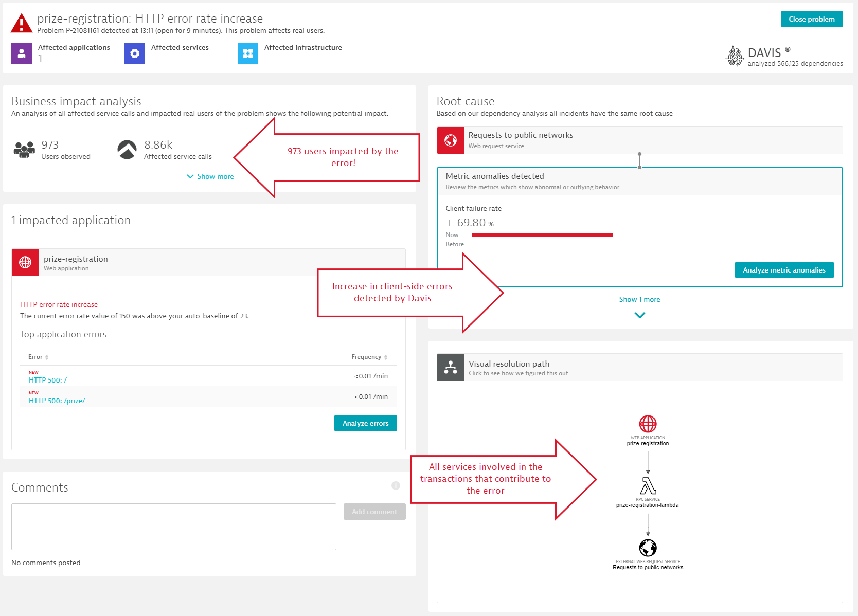Expand Show 1 more root cause
The height and width of the screenshot is (616, 858).
[x=639, y=299]
